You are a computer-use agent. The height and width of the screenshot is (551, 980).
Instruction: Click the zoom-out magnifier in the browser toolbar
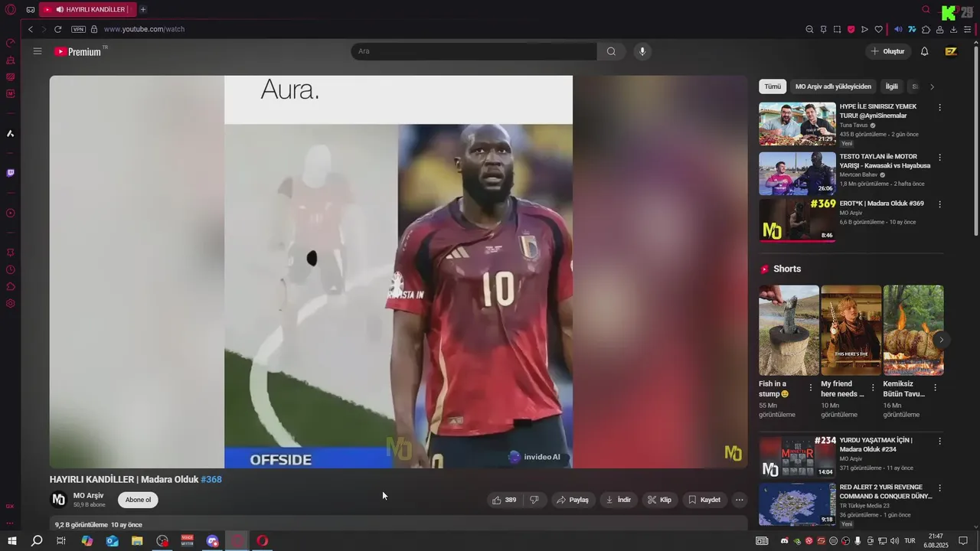[x=809, y=29]
